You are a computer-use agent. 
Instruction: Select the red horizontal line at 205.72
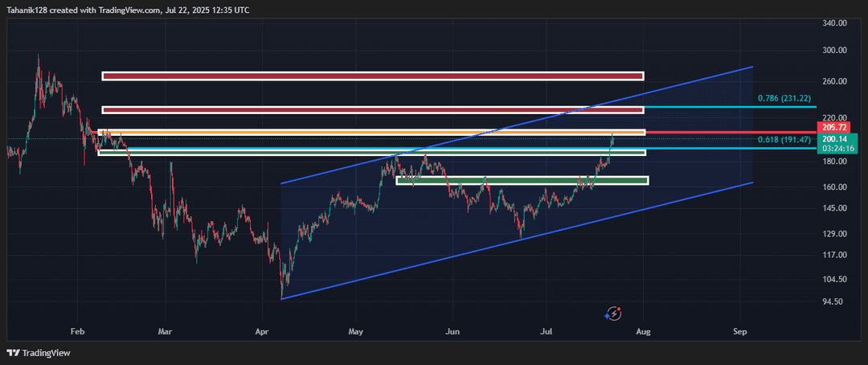coord(731,133)
